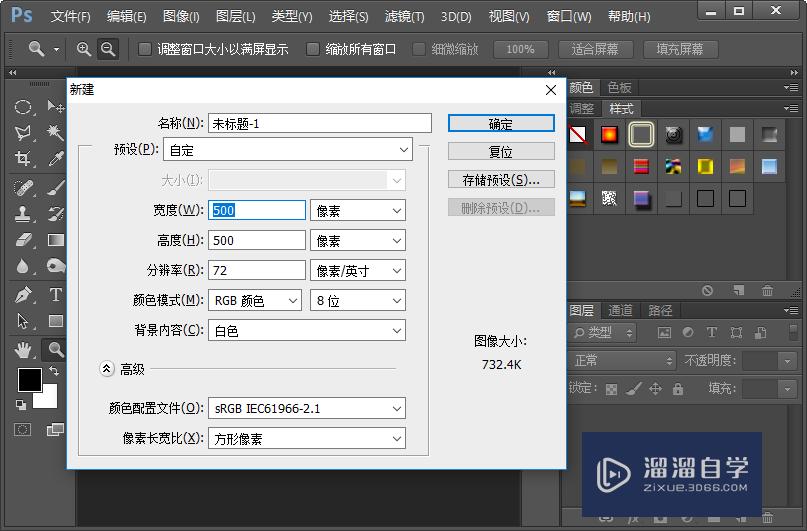Image resolution: width=807 pixels, height=531 pixels.
Task: Select the Elliptical Marquee tool
Action: click(23, 107)
